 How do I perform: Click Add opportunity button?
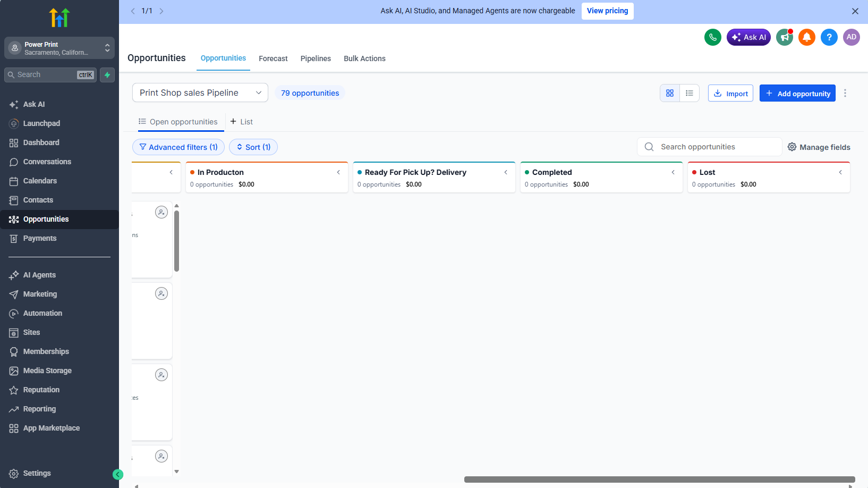pos(797,93)
